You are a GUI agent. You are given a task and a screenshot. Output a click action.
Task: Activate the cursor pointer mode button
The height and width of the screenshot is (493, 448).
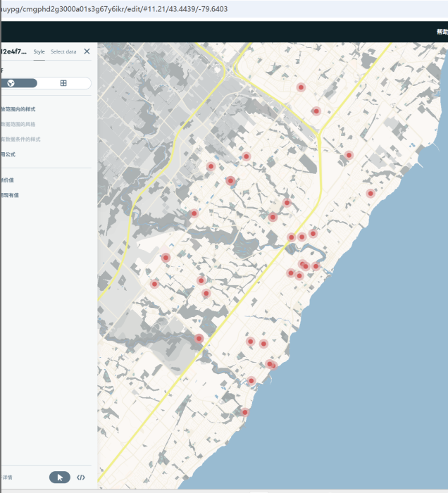(60, 478)
